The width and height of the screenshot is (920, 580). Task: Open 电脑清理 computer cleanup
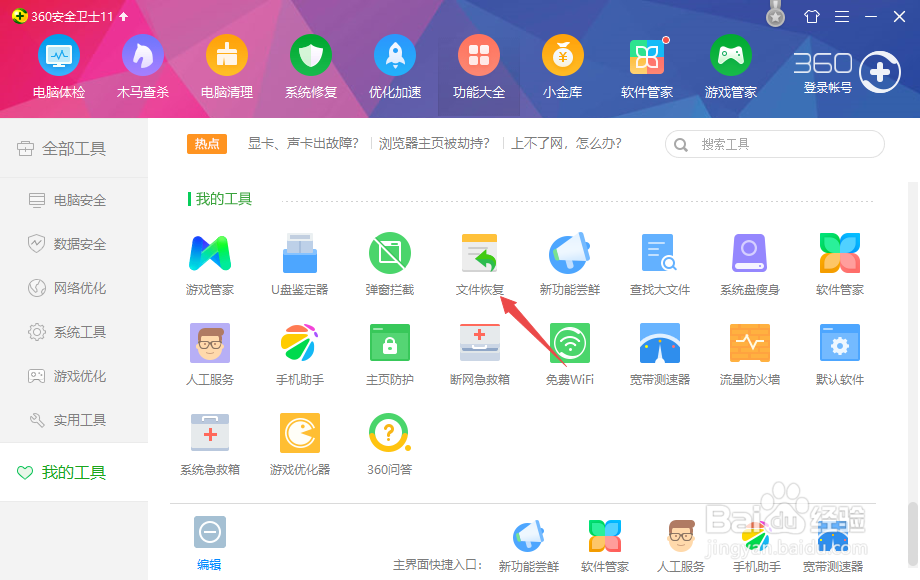coord(226,68)
